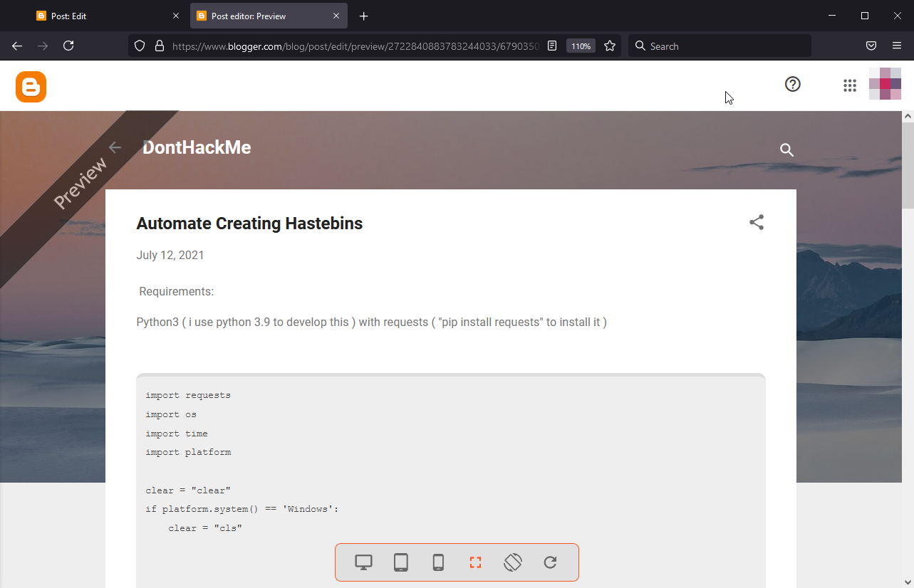This screenshot has height=588, width=914.
Task: Share the post using the share icon
Action: pyautogui.click(x=756, y=222)
